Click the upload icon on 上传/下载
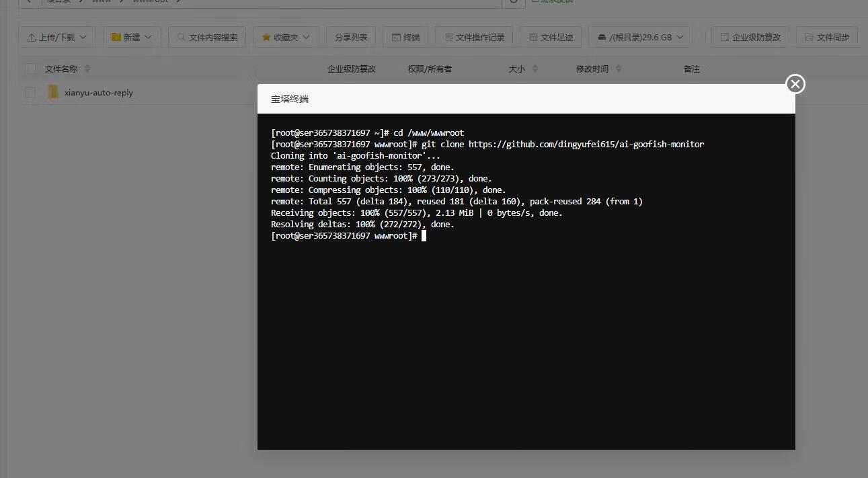The width and height of the screenshot is (868, 478). point(31,37)
